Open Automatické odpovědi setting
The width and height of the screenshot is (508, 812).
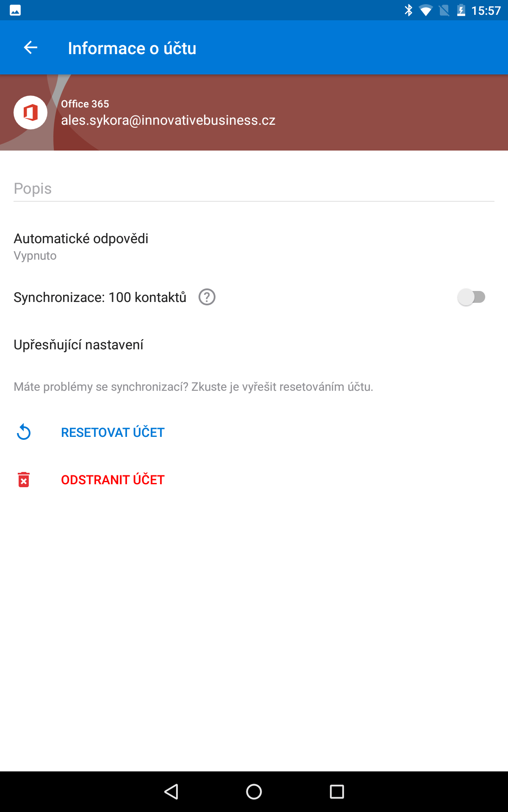(254, 247)
